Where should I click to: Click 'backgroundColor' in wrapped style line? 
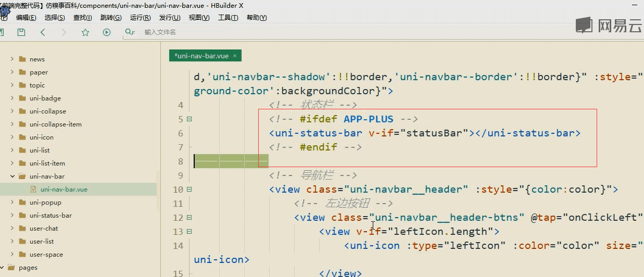(329, 91)
